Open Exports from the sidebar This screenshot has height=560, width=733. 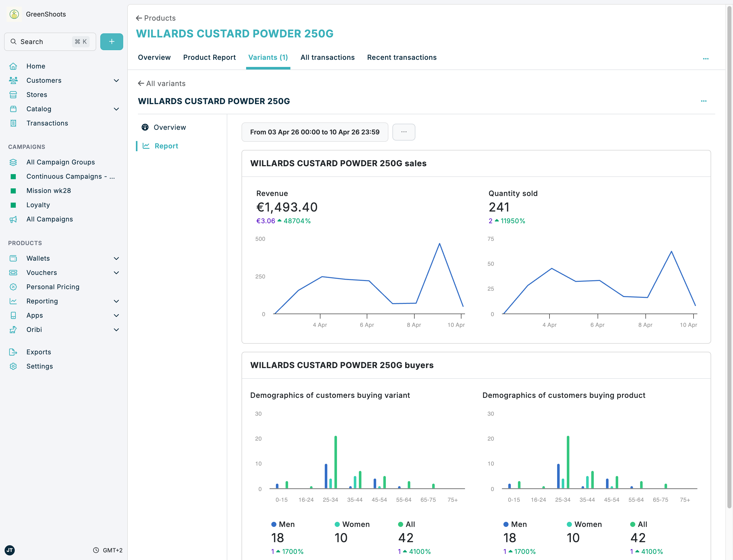(39, 352)
